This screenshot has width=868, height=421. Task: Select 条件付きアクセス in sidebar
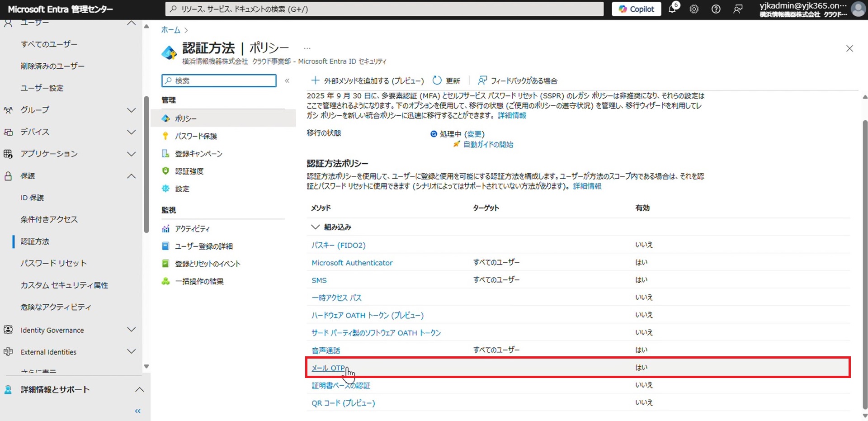pyautogui.click(x=49, y=219)
